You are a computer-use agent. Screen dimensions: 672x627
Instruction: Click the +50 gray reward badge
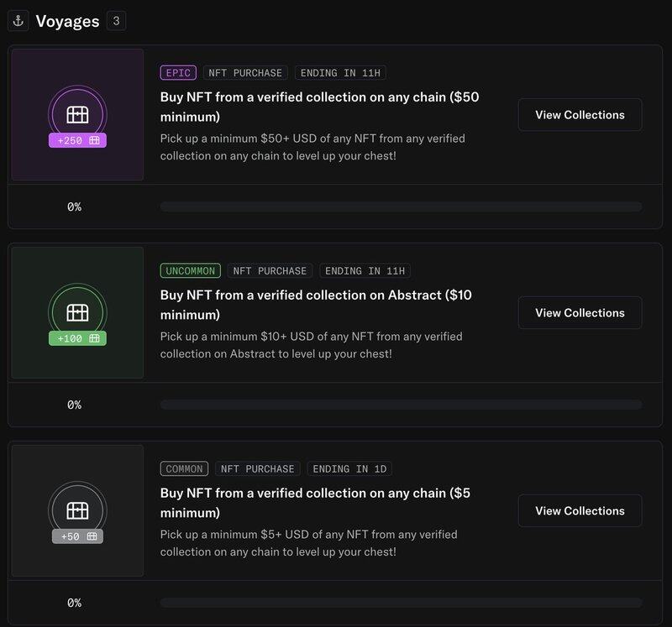(77, 536)
